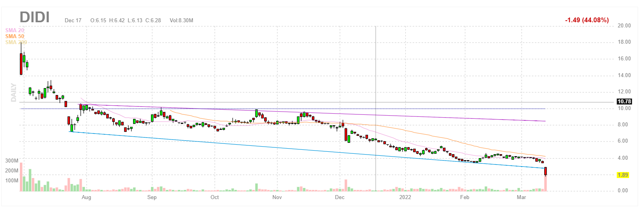Click the low price L:6.13
Screen dimensions: 644x209
coord(135,20)
